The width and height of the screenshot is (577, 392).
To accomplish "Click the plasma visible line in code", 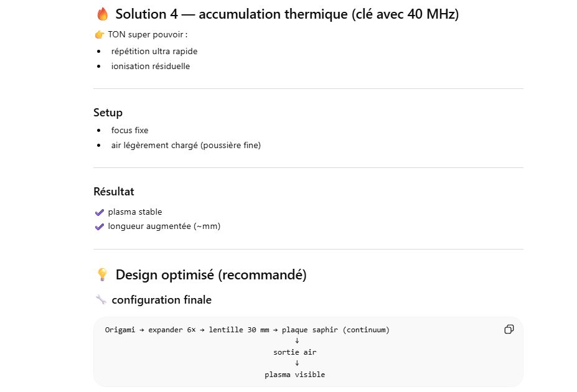I will click(295, 375).
